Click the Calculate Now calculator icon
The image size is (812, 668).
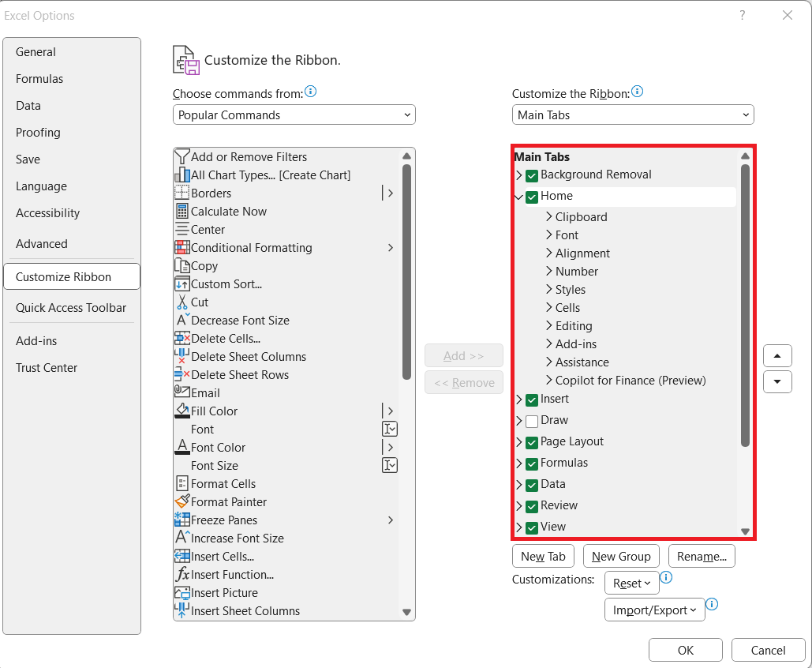tap(181, 211)
